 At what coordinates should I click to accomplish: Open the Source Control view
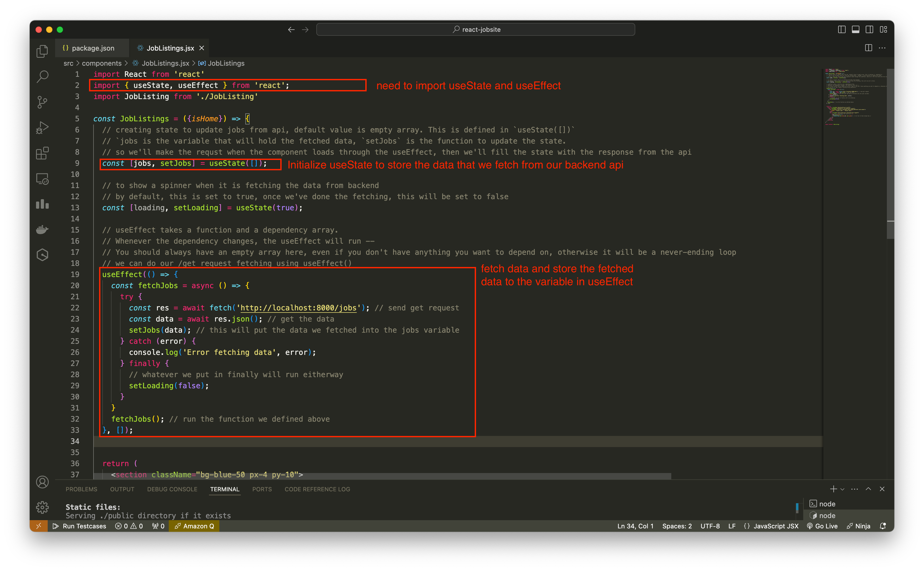[x=42, y=102]
